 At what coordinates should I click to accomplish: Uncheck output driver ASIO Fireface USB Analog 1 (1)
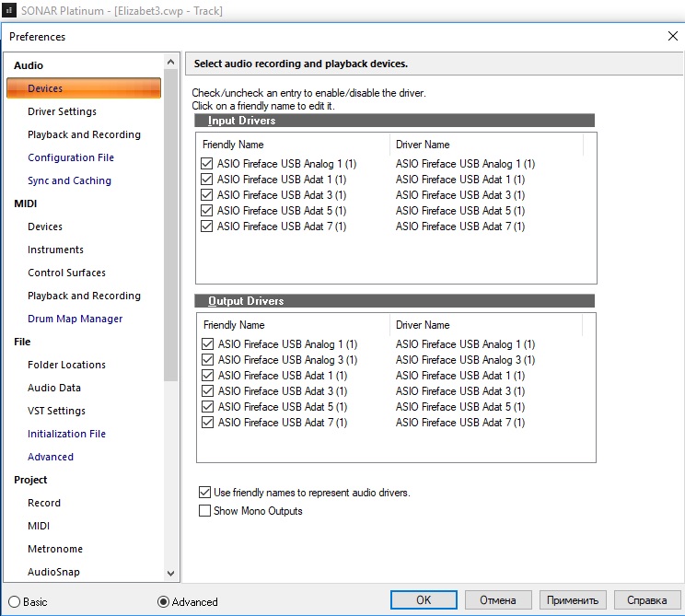pos(207,343)
